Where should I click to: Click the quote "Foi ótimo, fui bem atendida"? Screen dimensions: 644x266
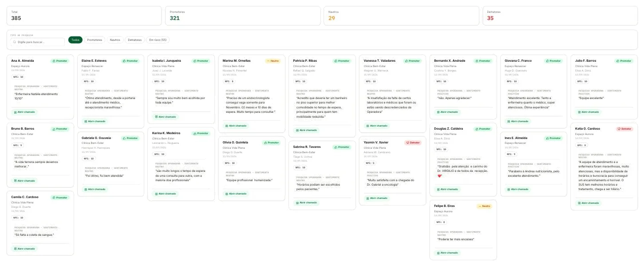click(104, 175)
